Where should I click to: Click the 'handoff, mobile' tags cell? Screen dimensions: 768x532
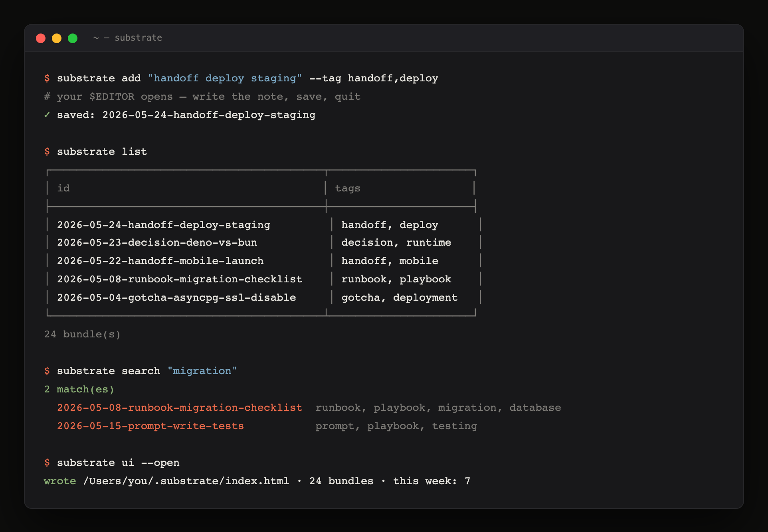coord(390,261)
